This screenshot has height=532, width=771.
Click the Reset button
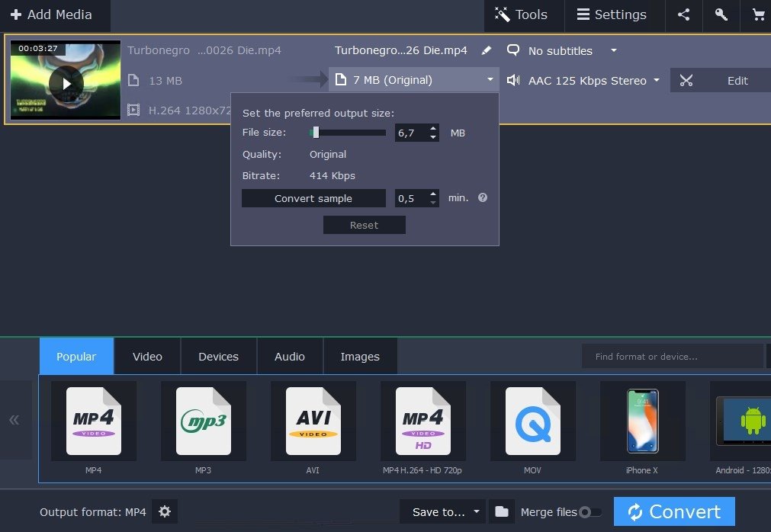tap(364, 225)
